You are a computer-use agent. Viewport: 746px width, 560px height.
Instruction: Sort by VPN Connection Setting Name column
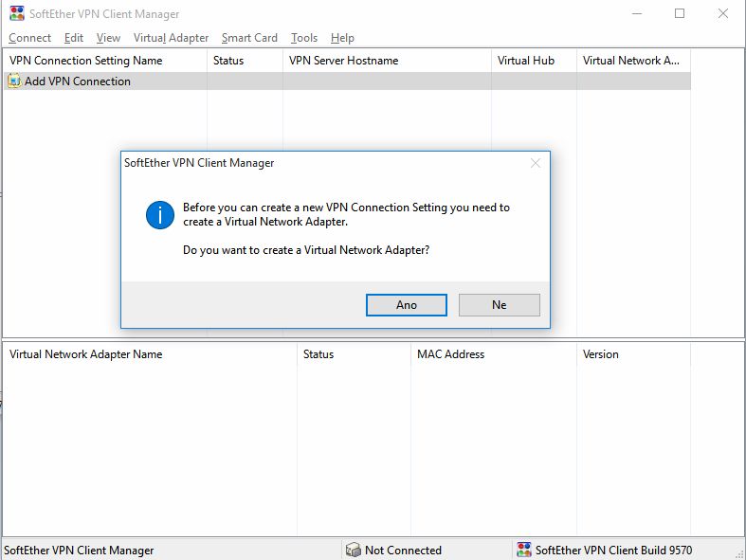[104, 61]
